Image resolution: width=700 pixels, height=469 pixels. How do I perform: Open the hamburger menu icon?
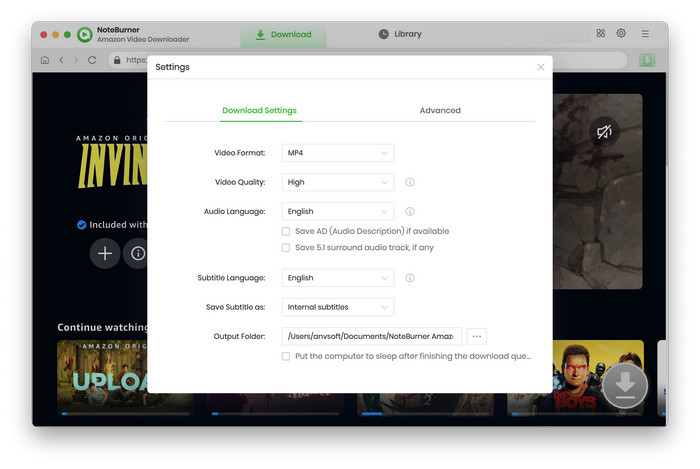tap(645, 34)
